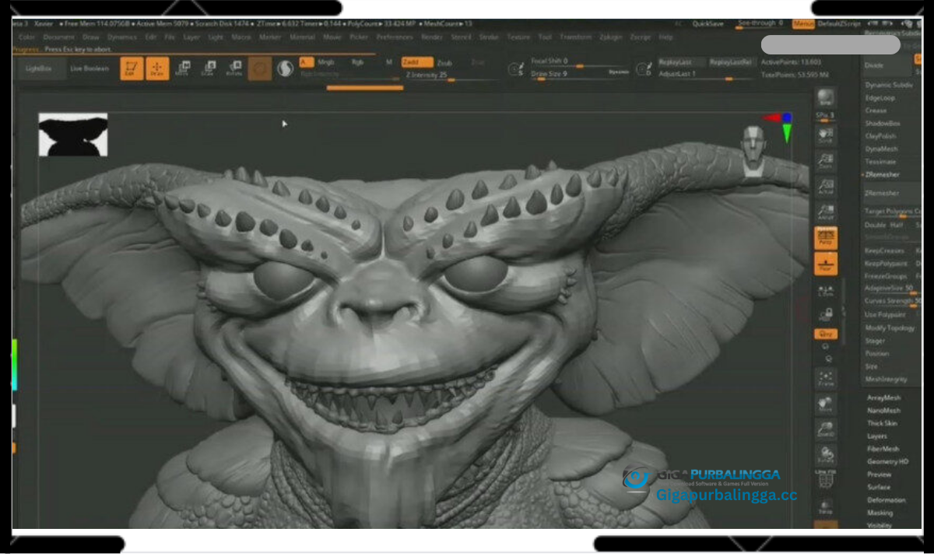
Task: Expand the Surface subpalette
Action: pos(879,487)
